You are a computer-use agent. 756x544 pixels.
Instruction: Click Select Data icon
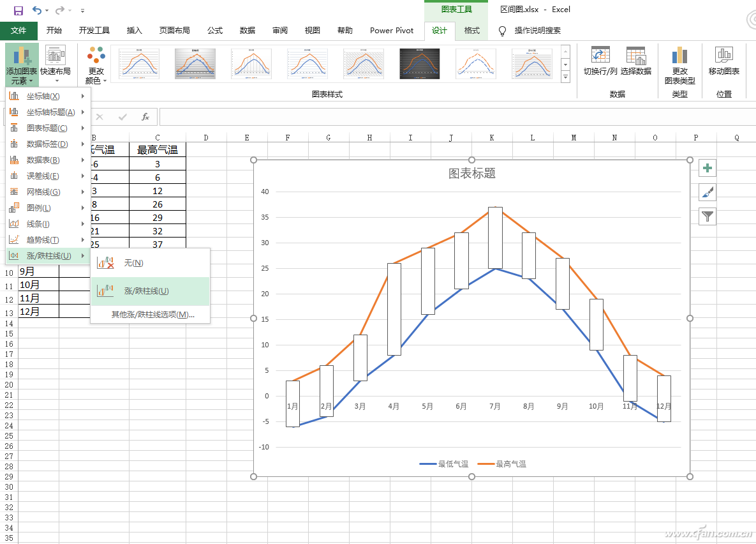click(635, 61)
